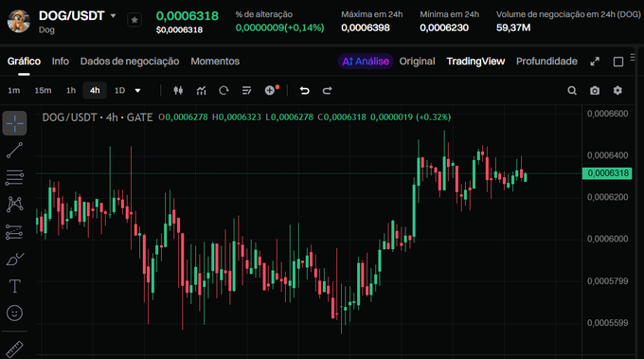644x359 pixels.
Task: Switch to the Info tab
Action: pyautogui.click(x=61, y=62)
